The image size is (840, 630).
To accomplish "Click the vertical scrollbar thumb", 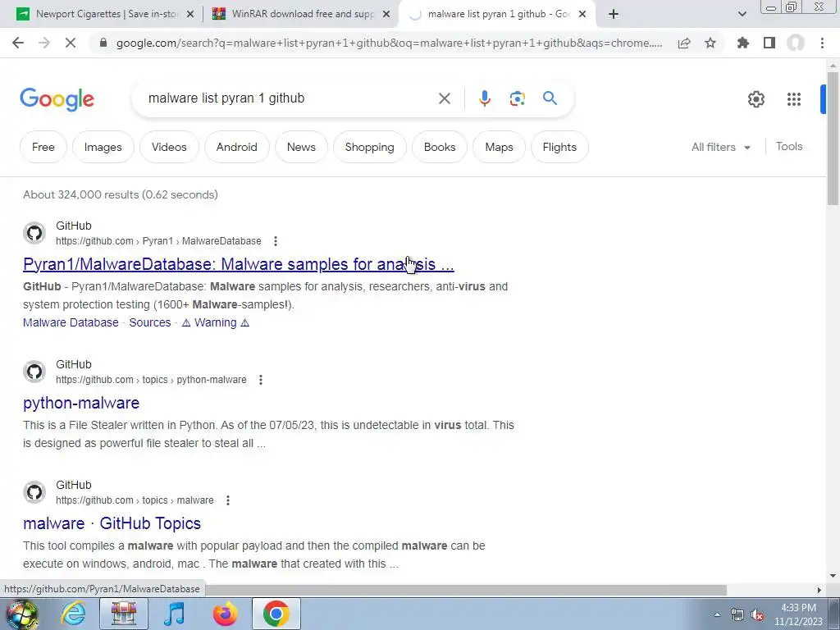I will [833, 137].
